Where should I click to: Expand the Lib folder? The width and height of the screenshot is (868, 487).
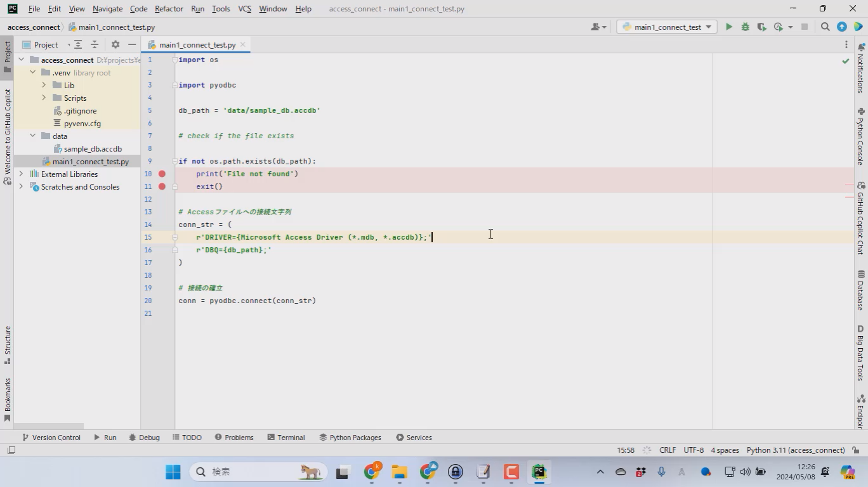point(44,85)
